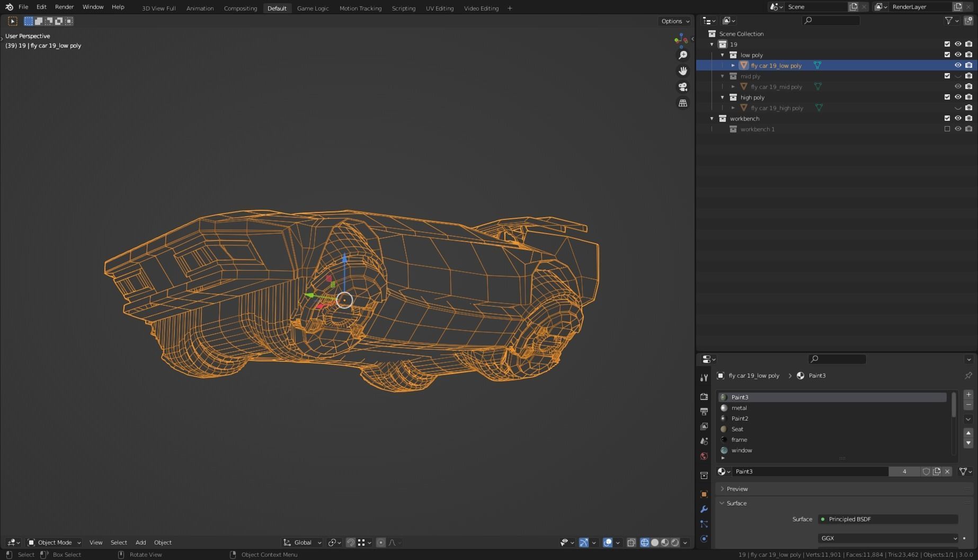The image size is (978, 560).
Task: Open the GGX distribution dropdown
Action: click(x=888, y=538)
